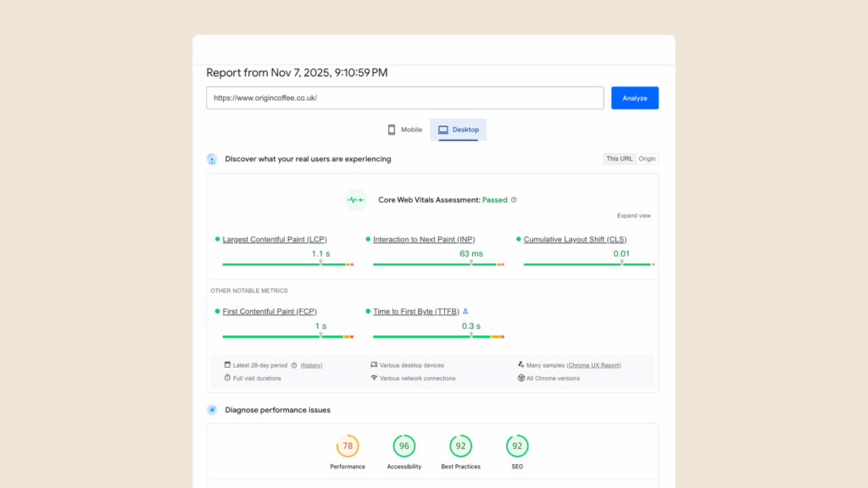Click the All Chrome versions text
Image resolution: width=868 pixels, height=488 pixels.
[553, 379]
